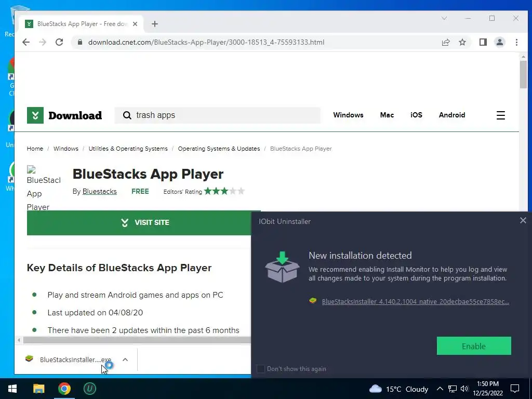
Task: Show hidden system tray icons
Action: 440,389
